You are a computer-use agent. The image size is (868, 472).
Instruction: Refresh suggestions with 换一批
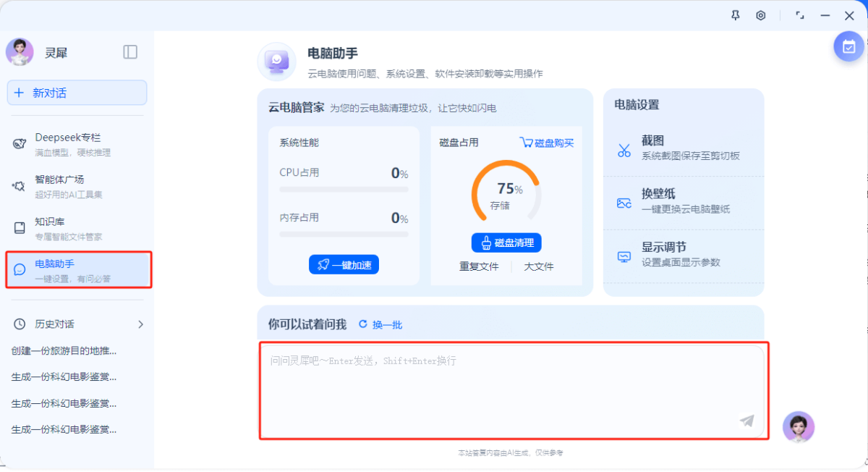tap(381, 325)
